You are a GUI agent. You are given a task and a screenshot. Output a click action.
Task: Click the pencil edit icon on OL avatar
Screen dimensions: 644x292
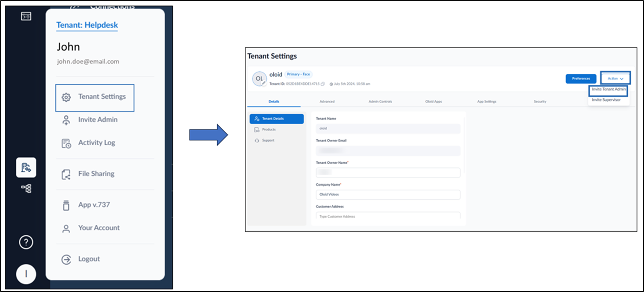(264, 83)
